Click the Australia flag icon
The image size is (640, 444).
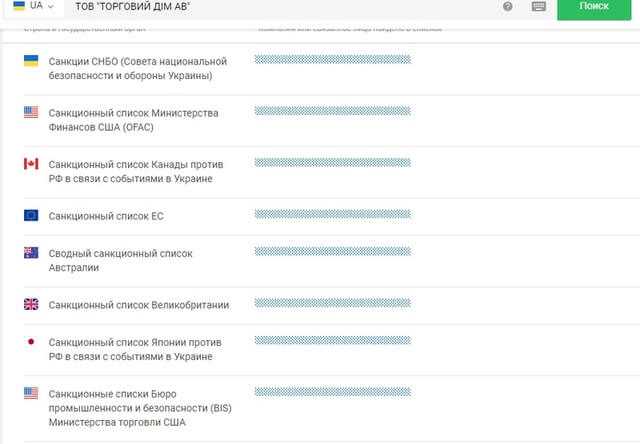point(31,253)
